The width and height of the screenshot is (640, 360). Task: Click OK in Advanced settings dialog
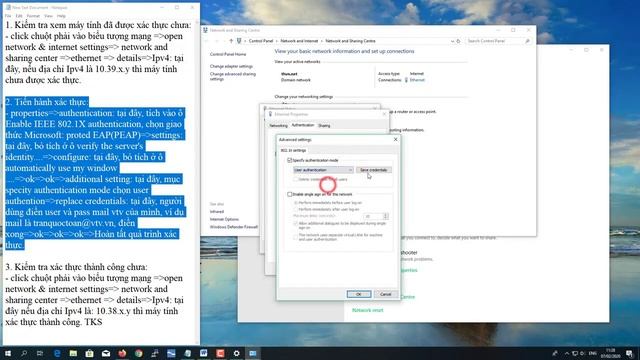[x=359, y=294]
